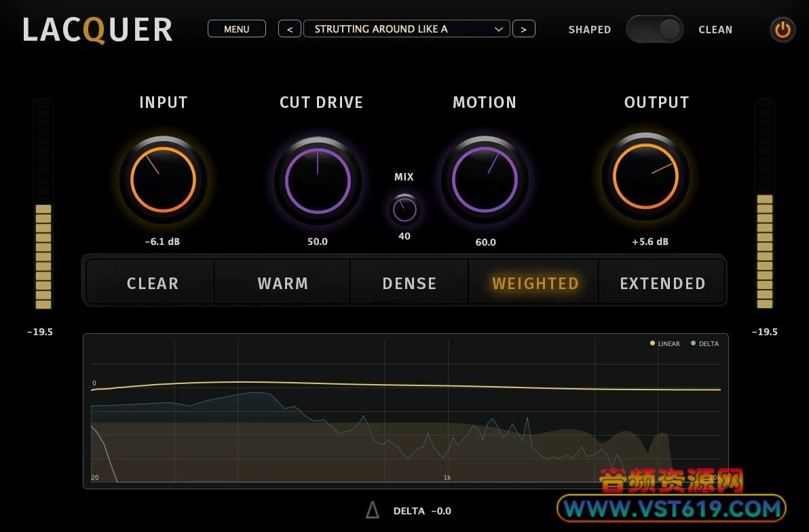Select the WARM mode
Viewport: 809px width, 532px height.
(x=282, y=282)
